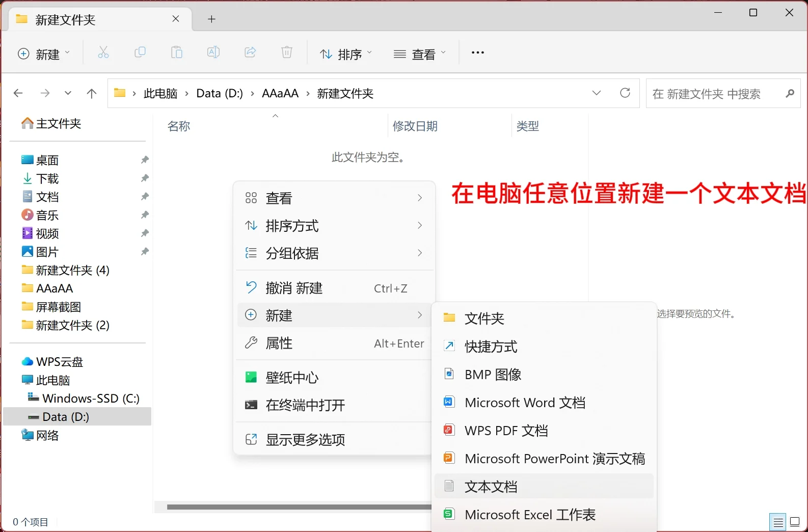
Task: Unpin 下载 using its pin icon
Action: click(x=145, y=178)
